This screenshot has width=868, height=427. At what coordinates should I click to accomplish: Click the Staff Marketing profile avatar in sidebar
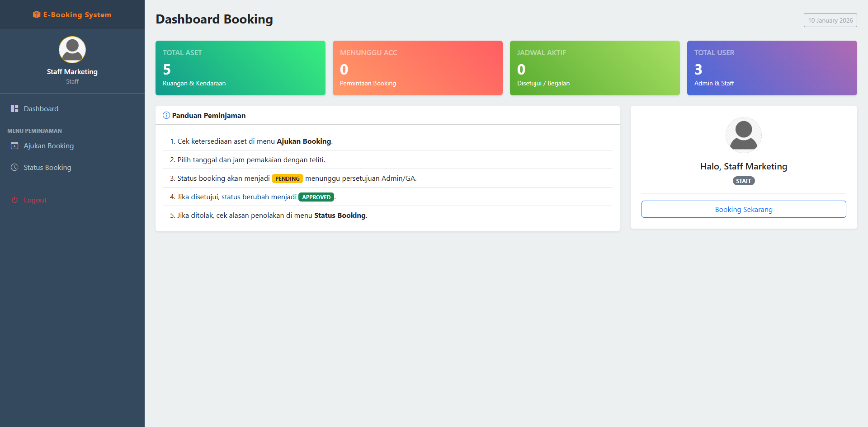[x=72, y=50]
